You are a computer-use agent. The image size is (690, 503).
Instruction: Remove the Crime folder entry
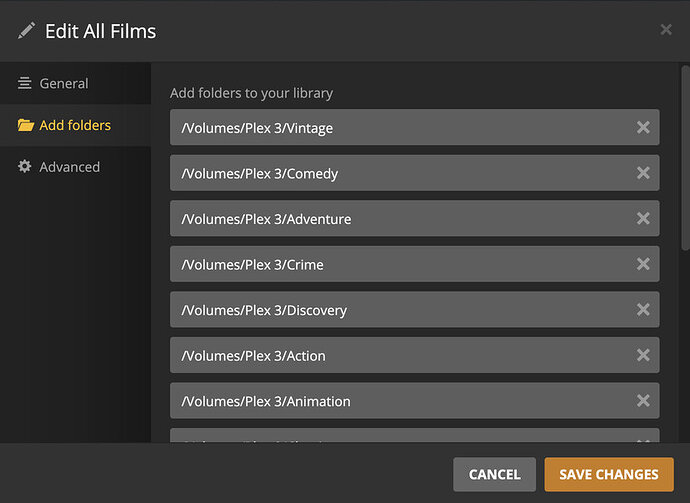(643, 264)
